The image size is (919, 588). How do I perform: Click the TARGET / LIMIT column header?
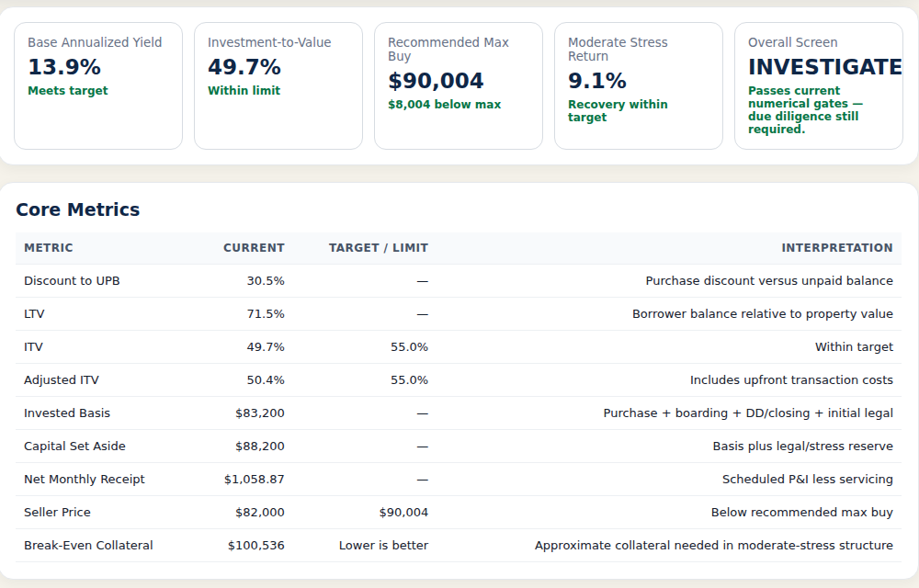(x=379, y=248)
